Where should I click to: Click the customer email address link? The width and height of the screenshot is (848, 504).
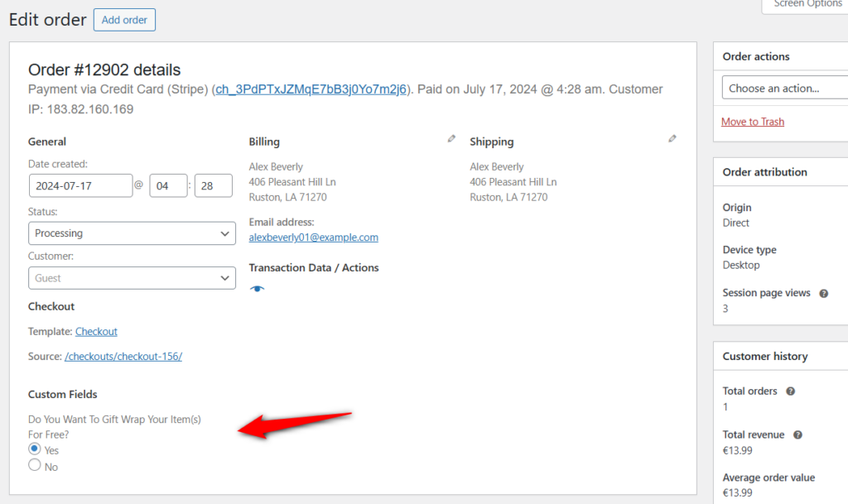[x=313, y=237]
